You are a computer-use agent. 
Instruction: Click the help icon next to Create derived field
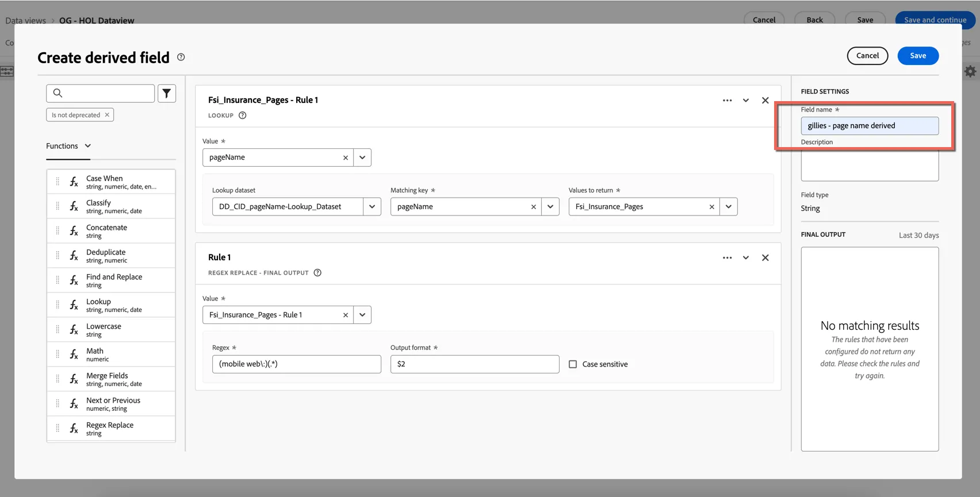pyautogui.click(x=181, y=57)
